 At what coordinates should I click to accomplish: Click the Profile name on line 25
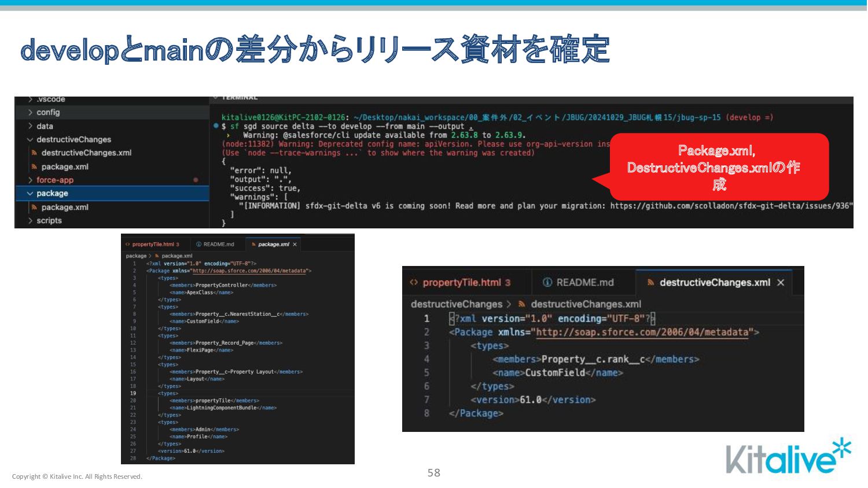point(197,437)
